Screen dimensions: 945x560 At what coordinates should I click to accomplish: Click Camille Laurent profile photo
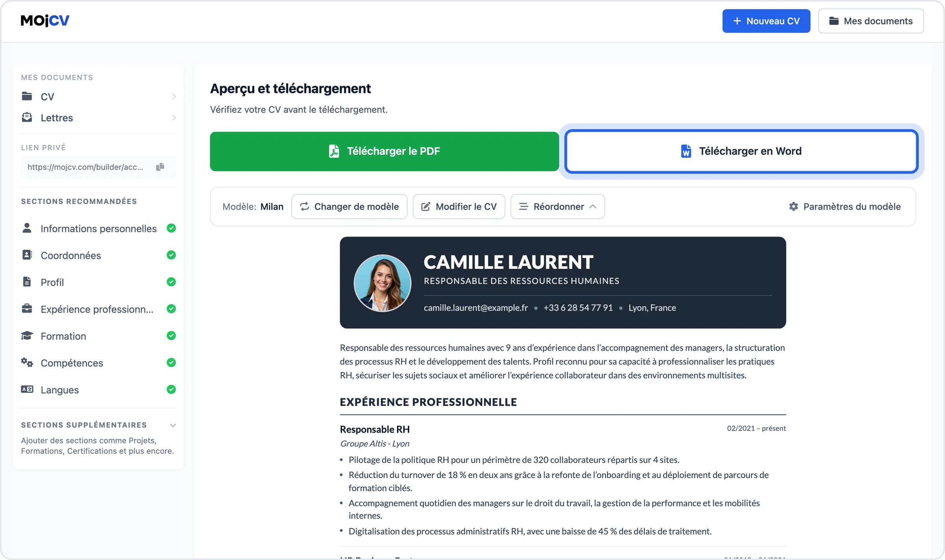pyautogui.click(x=382, y=283)
